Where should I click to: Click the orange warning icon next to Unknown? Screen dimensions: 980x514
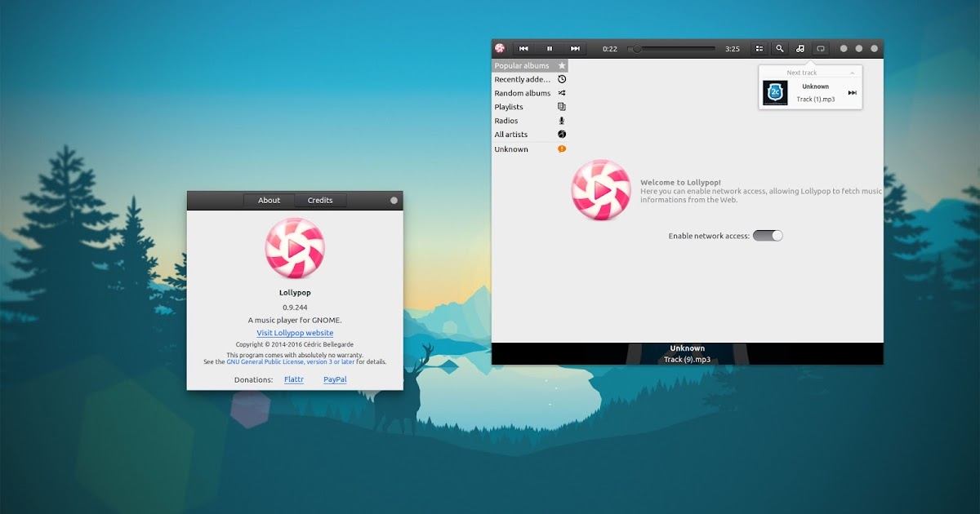(x=561, y=148)
